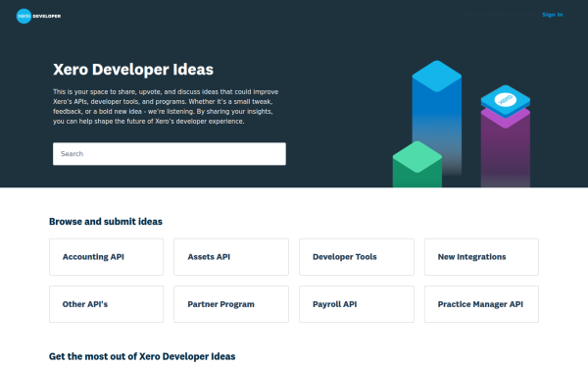Open the Sign In link
588x368 pixels.
553,15
